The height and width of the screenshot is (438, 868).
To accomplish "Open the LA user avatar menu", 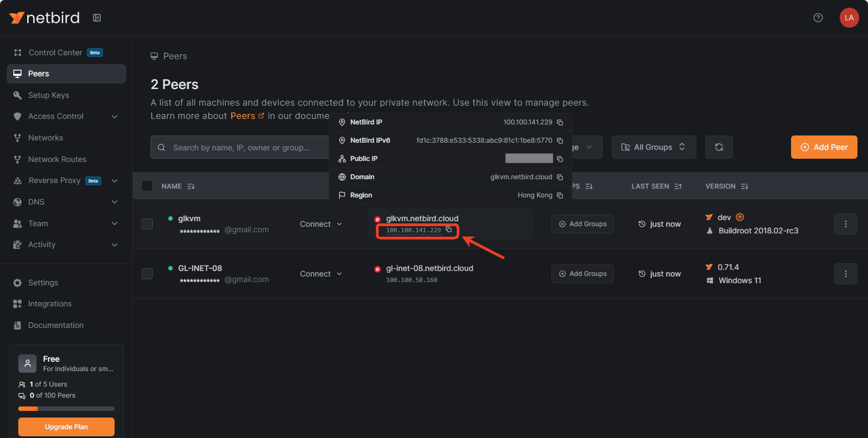I will click(849, 18).
